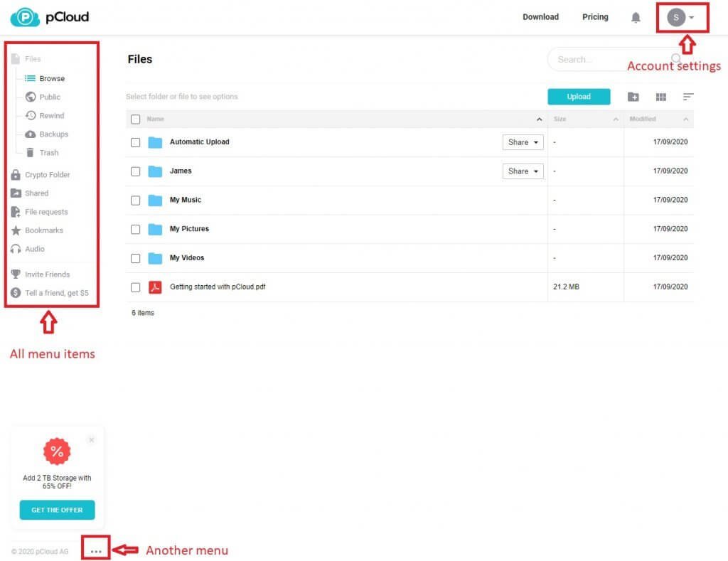Click the Public globe icon
Viewport: 728px width, 561px height.
click(x=31, y=97)
